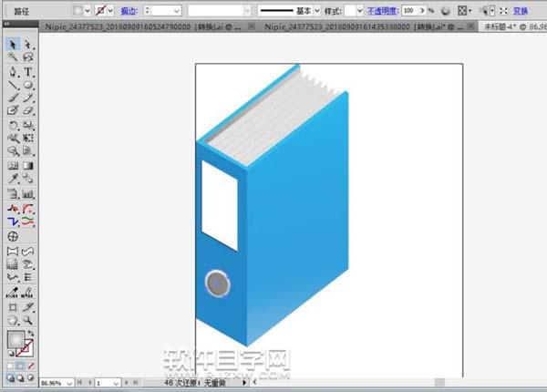This screenshot has height=392, width=547.
Task: Activate the Free Transform tool
Action: [28, 138]
